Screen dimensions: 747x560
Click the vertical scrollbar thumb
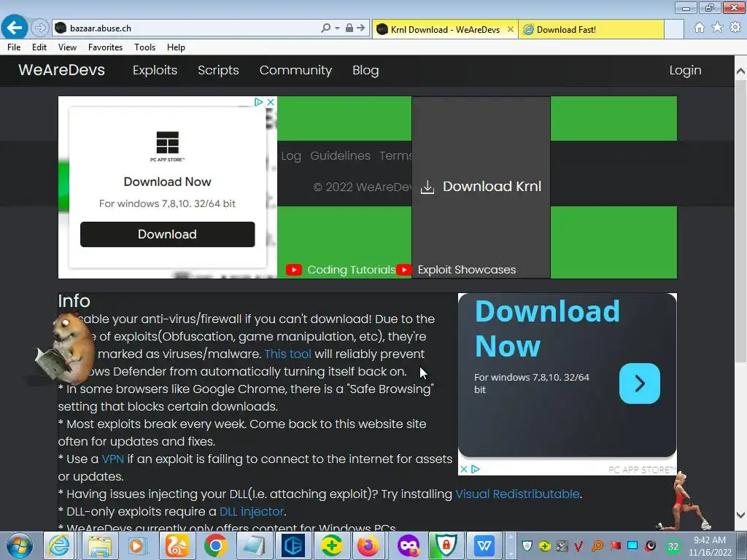point(740,222)
